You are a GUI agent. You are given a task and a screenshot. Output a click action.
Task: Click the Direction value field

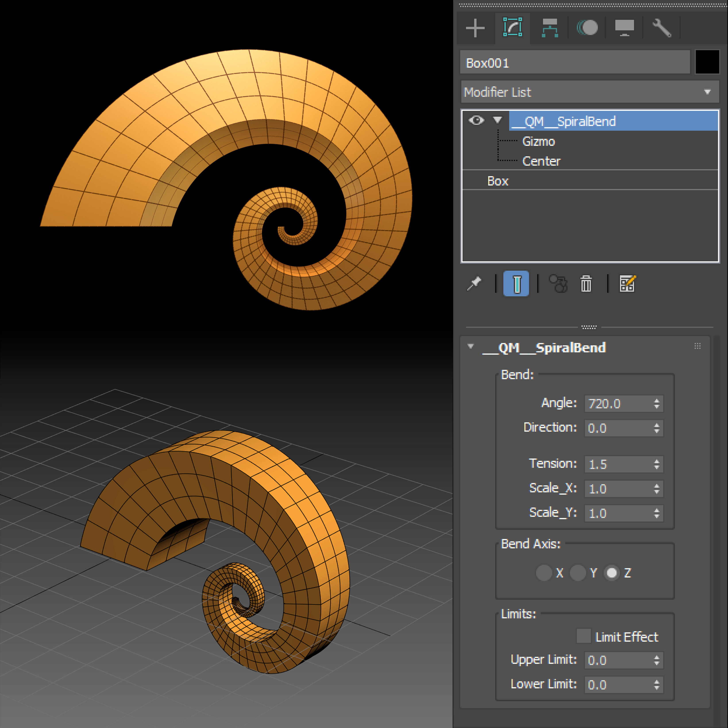(x=618, y=428)
